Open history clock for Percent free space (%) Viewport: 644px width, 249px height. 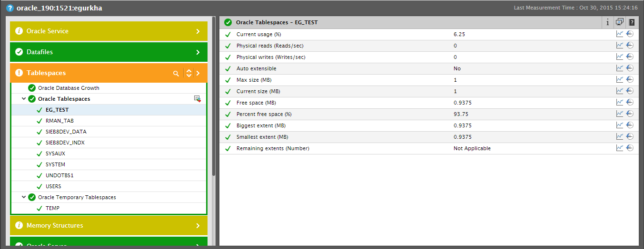(630, 114)
